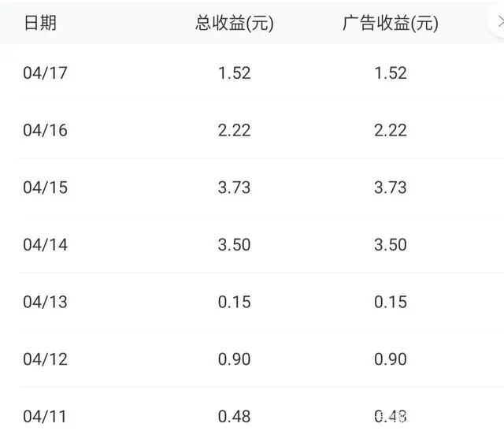The height and width of the screenshot is (431, 504).
Task: Open the 04/17 date row
Action: [x=252, y=72]
